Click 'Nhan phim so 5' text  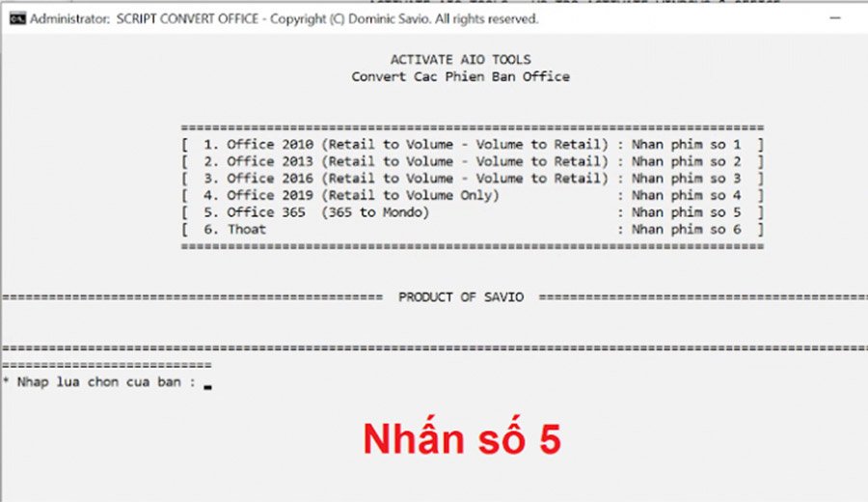[686, 212]
